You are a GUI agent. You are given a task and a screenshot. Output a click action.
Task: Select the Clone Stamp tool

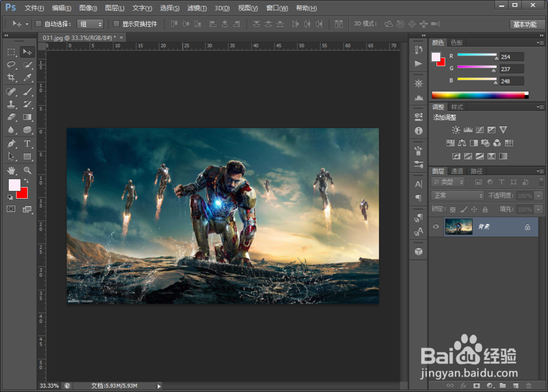[11, 104]
